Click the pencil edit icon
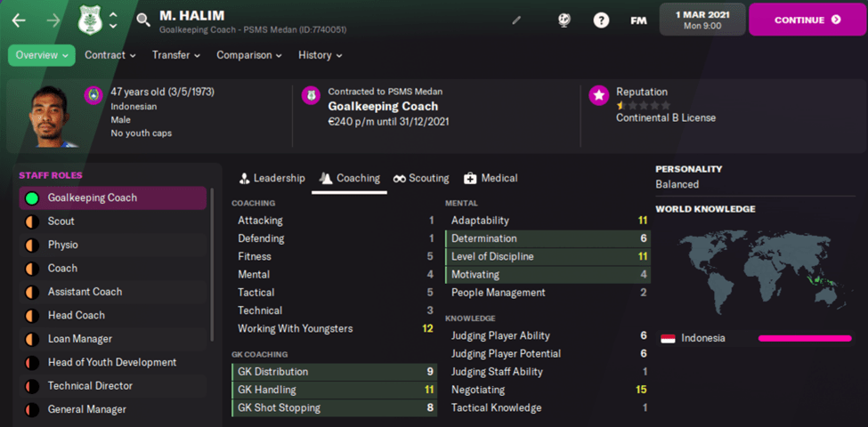The image size is (868, 427). [x=517, y=20]
